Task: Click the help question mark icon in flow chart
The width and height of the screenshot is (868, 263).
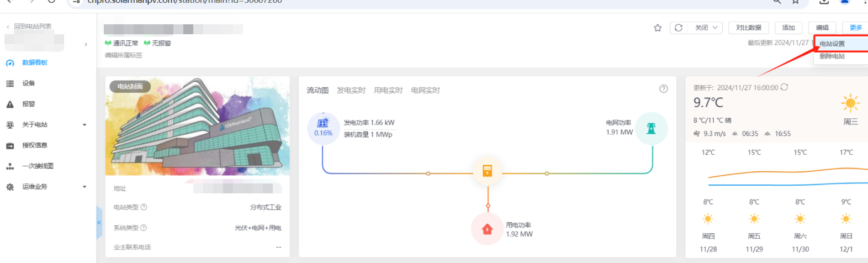Action: 664,89
